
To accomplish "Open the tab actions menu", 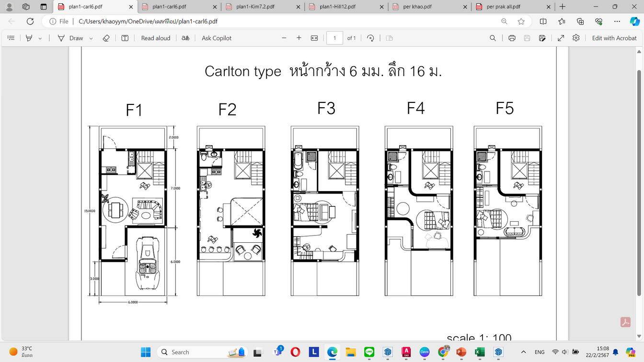I will (44, 7).
